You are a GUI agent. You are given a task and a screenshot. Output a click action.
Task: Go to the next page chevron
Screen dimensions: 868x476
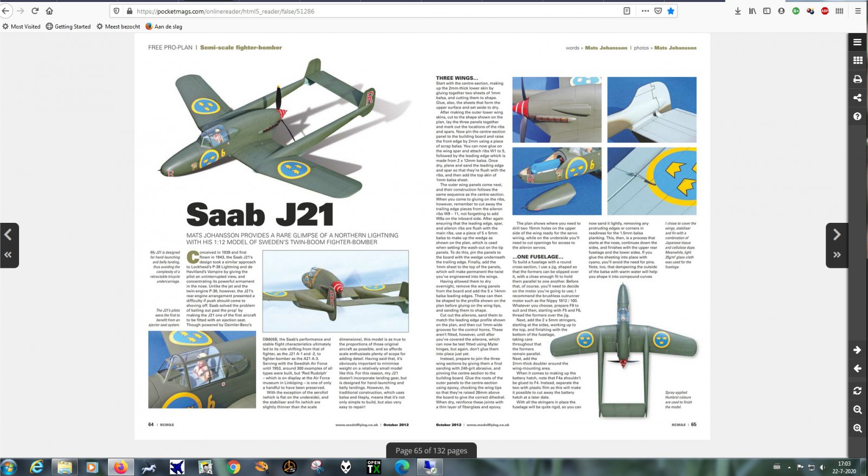(x=837, y=234)
